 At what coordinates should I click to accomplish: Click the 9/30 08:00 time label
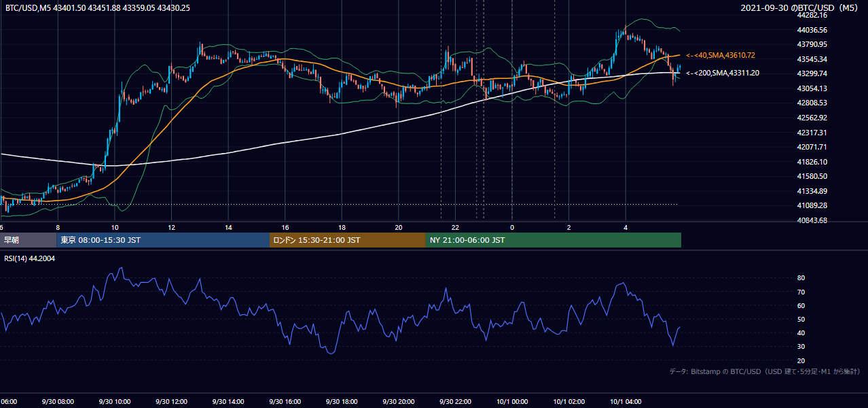click(x=58, y=402)
